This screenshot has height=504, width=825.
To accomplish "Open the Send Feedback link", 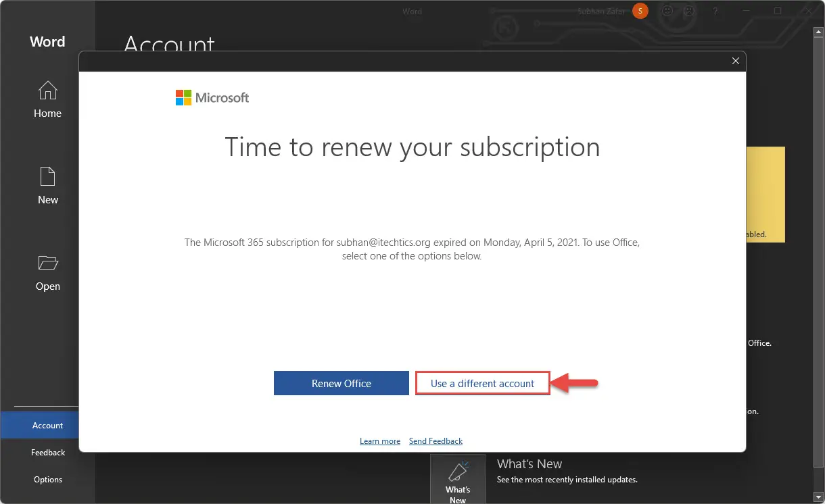I will click(x=435, y=441).
